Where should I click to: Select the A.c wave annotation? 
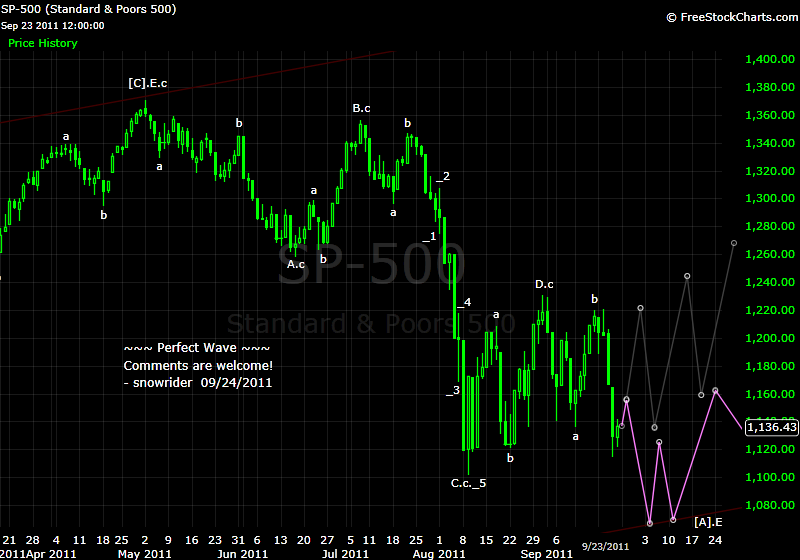click(295, 264)
